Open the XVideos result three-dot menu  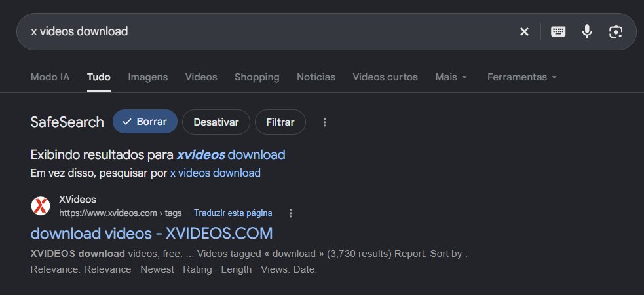pyautogui.click(x=291, y=213)
